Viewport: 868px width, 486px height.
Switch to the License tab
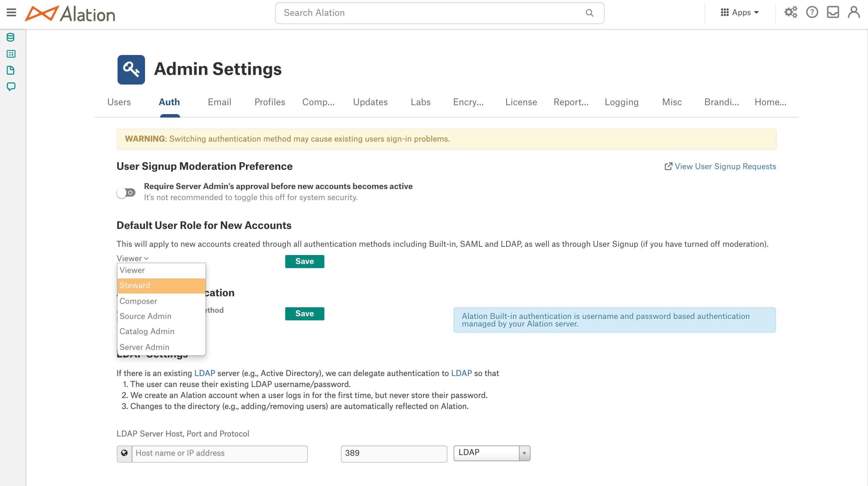[521, 102]
